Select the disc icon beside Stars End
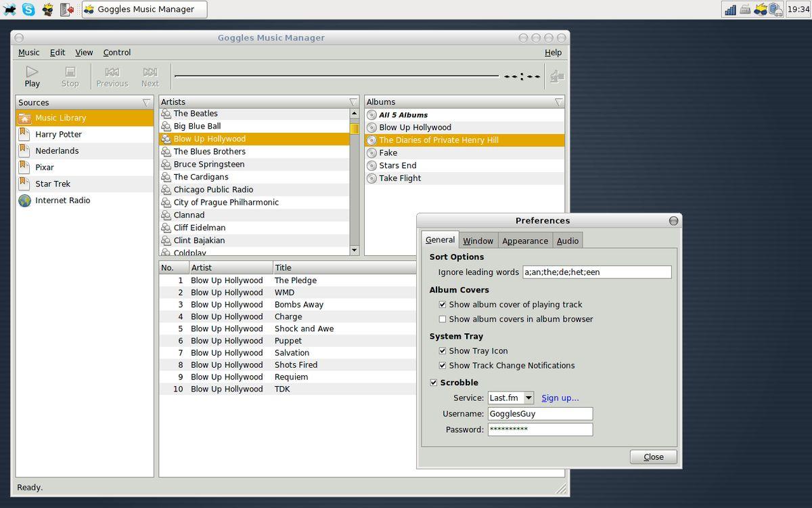 tap(371, 165)
